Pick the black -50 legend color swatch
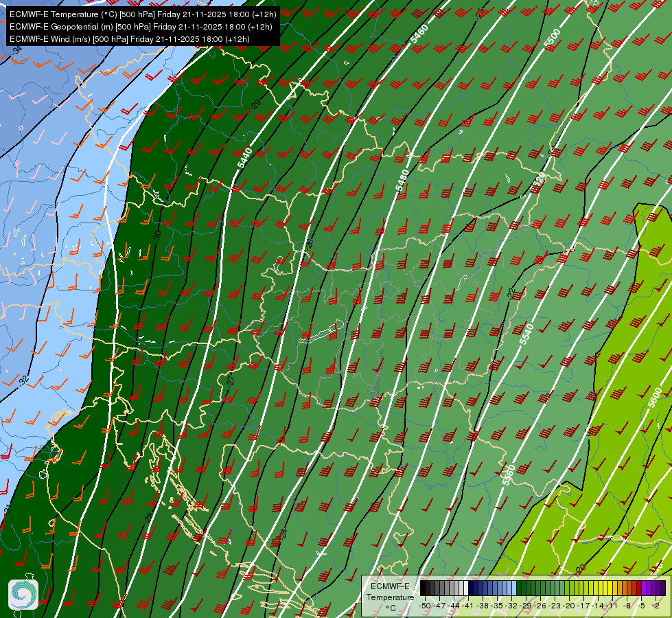672x618 pixels. point(423,588)
